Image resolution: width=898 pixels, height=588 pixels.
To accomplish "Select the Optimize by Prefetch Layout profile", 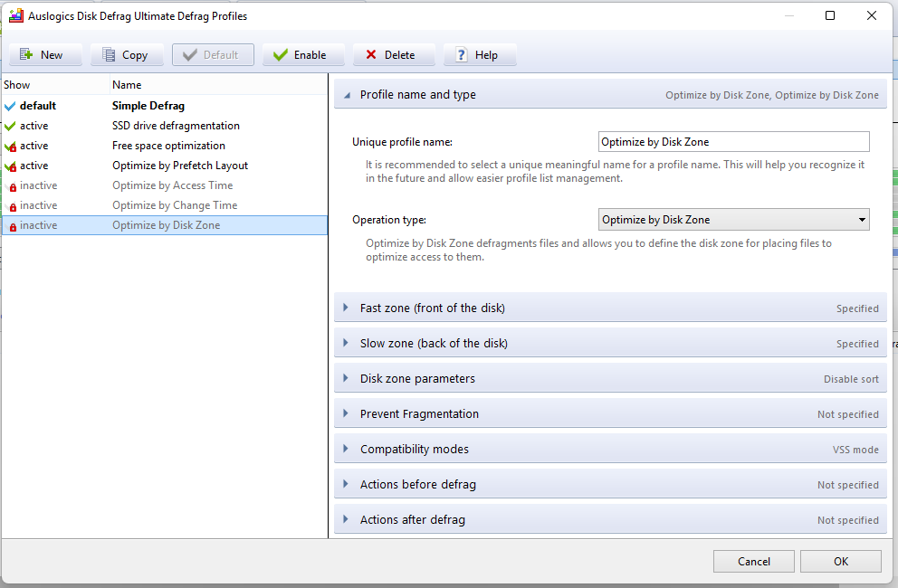I will (179, 166).
